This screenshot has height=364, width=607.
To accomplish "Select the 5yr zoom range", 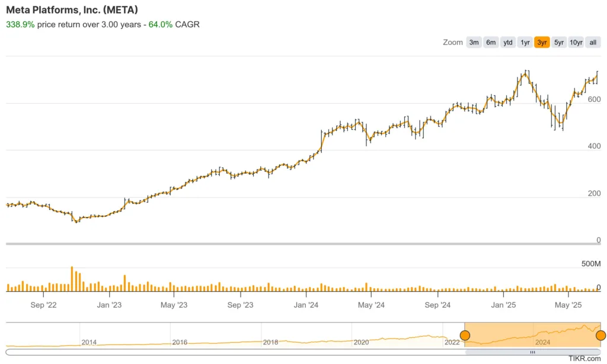I will point(558,42).
